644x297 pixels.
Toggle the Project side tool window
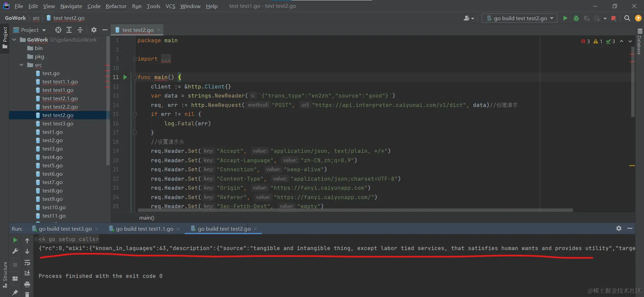click(x=5, y=38)
